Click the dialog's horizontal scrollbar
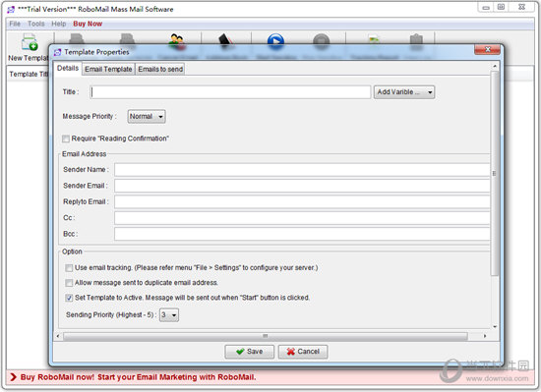This screenshot has height=392, width=541. pos(265,336)
